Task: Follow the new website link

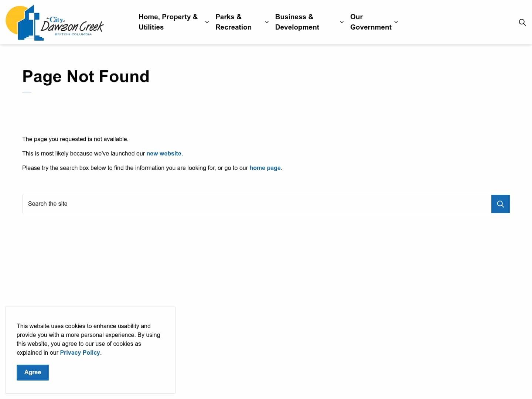Action: (164, 153)
